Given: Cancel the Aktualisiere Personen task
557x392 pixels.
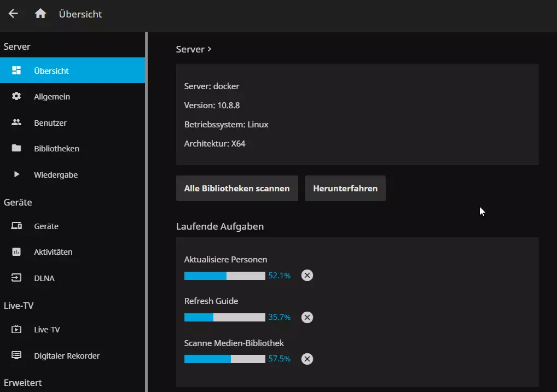Looking at the screenshot, I should point(307,276).
